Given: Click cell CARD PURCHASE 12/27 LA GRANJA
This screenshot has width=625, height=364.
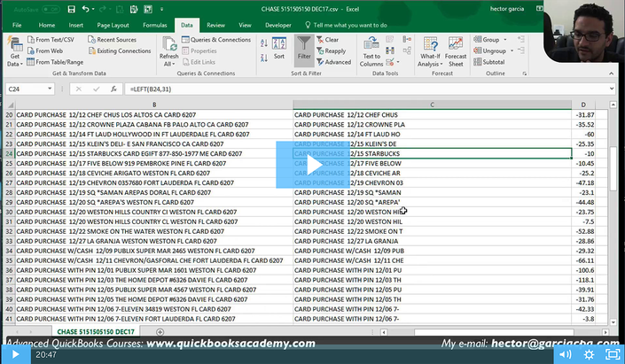Looking at the screenshot, I should point(432,241).
